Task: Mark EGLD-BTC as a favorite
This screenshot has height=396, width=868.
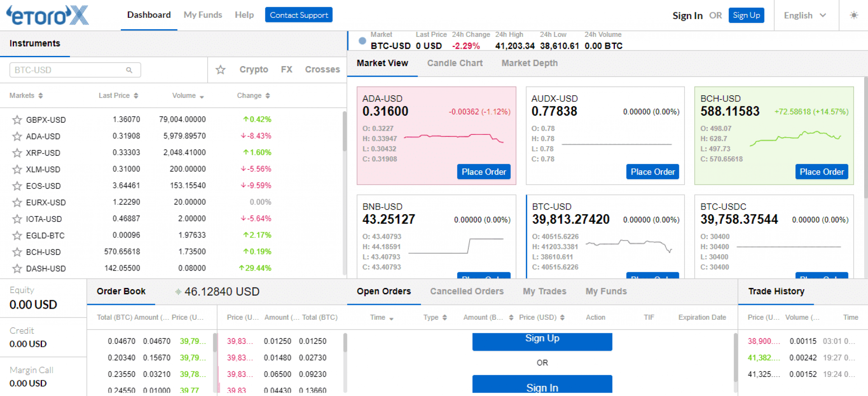Action: (17, 235)
